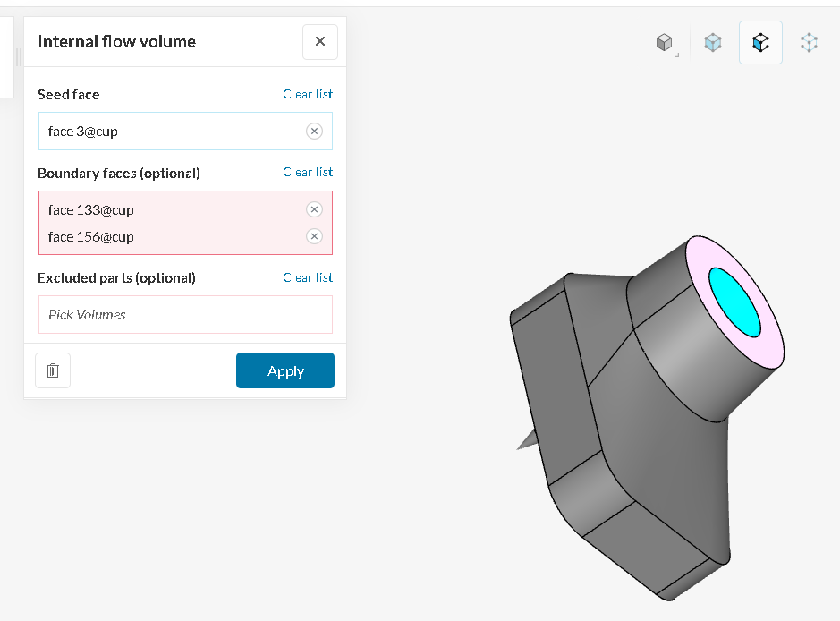Switch to translucent surfaces render mode
Image resolution: width=840 pixels, height=621 pixels.
712,42
